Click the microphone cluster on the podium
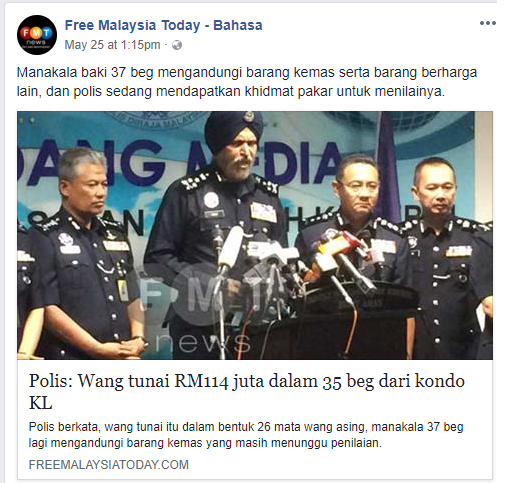Screen dimensions: 507x483 tap(293, 263)
